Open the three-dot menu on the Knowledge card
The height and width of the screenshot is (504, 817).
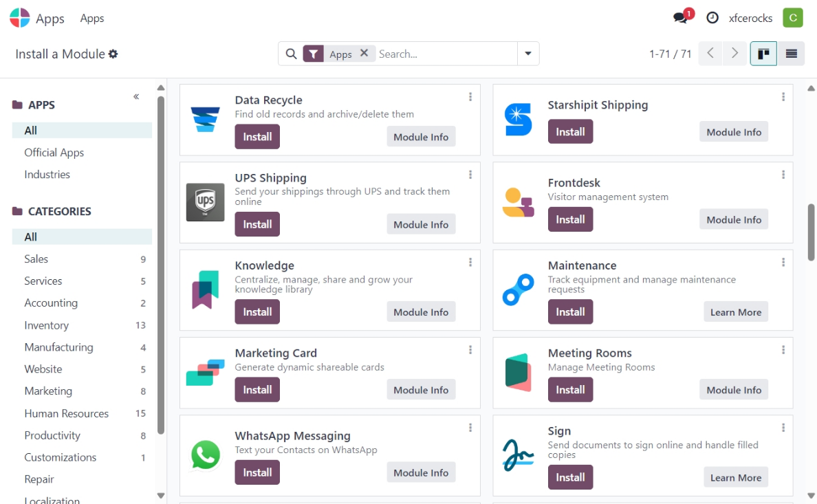470,262
